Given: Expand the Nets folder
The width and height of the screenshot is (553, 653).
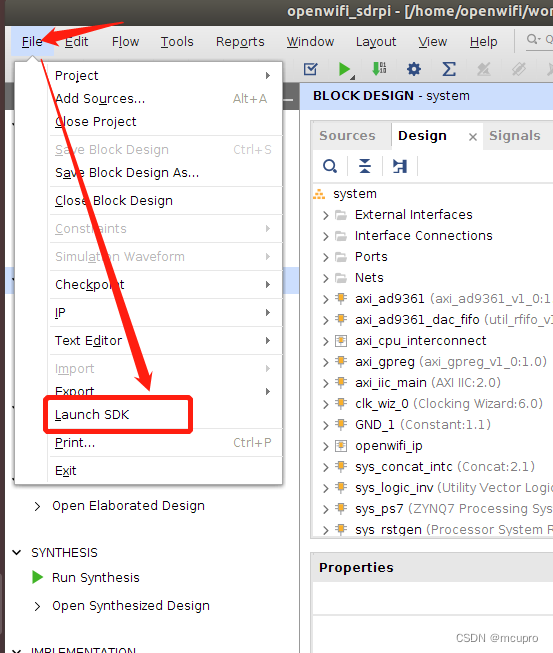Looking at the screenshot, I should pyautogui.click(x=326, y=278).
